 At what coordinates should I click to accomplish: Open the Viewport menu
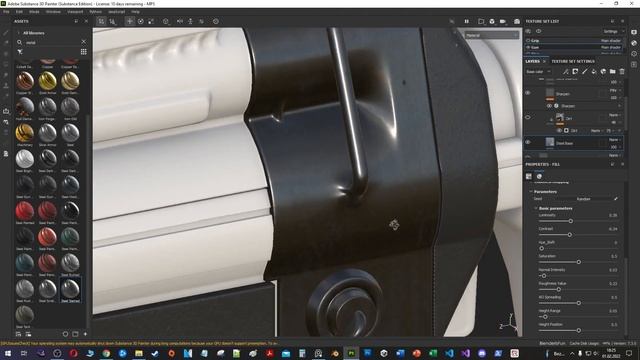(x=75, y=12)
